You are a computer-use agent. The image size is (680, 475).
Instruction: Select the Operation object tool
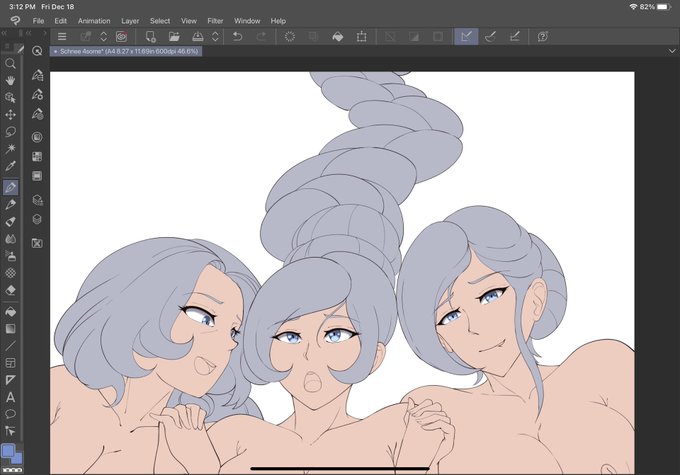coord(10,98)
